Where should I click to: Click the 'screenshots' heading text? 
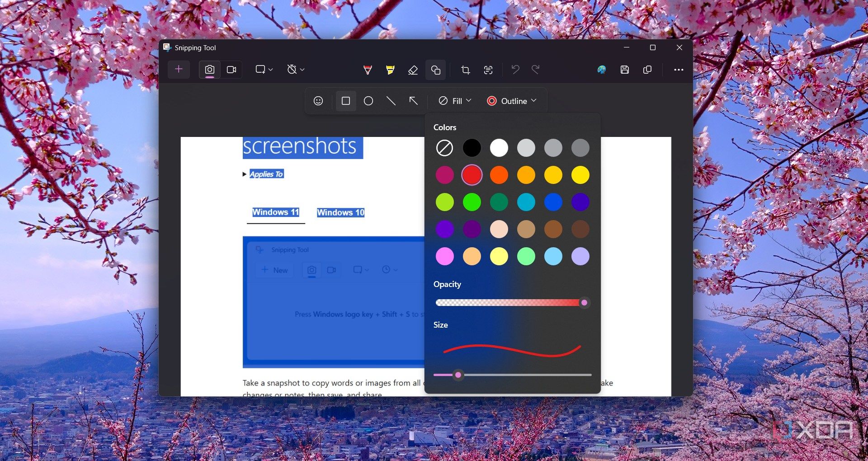300,147
